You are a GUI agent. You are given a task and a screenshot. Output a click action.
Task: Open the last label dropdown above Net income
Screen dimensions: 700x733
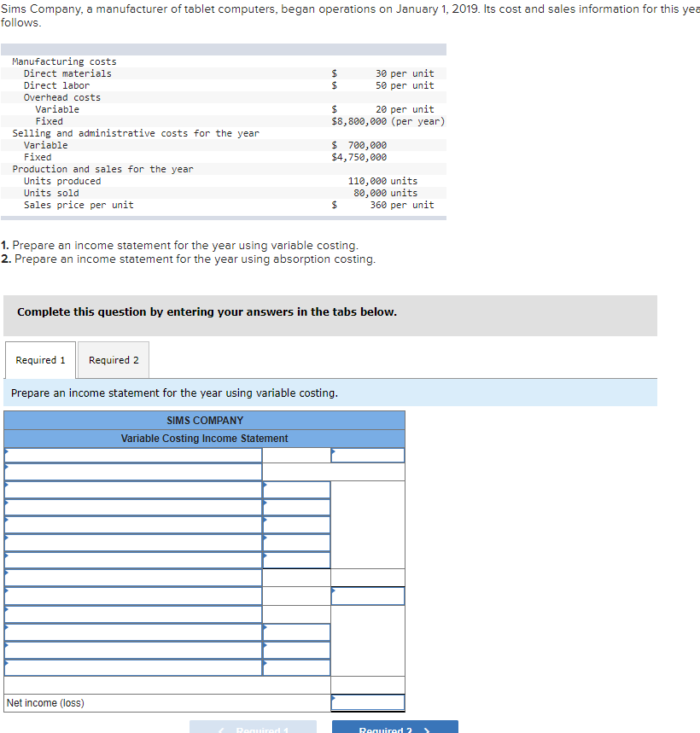tap(133, 667)
